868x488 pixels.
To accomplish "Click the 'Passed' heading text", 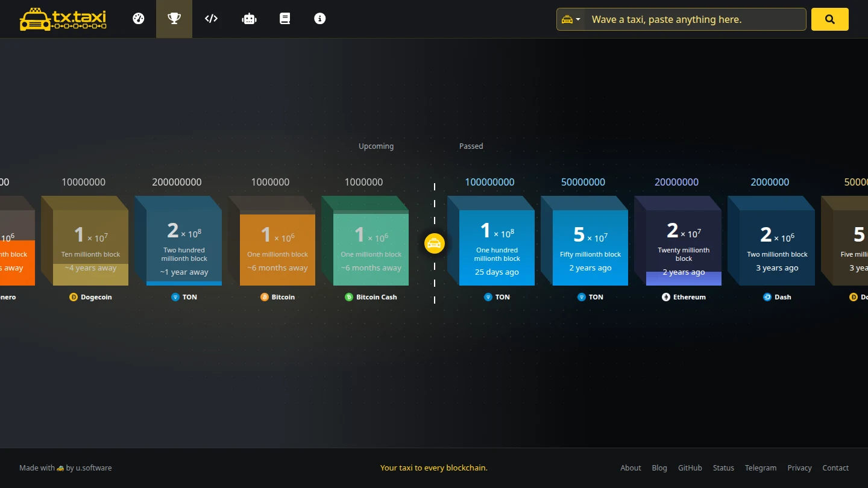I will pyautogui.click(x=471, y=146).
